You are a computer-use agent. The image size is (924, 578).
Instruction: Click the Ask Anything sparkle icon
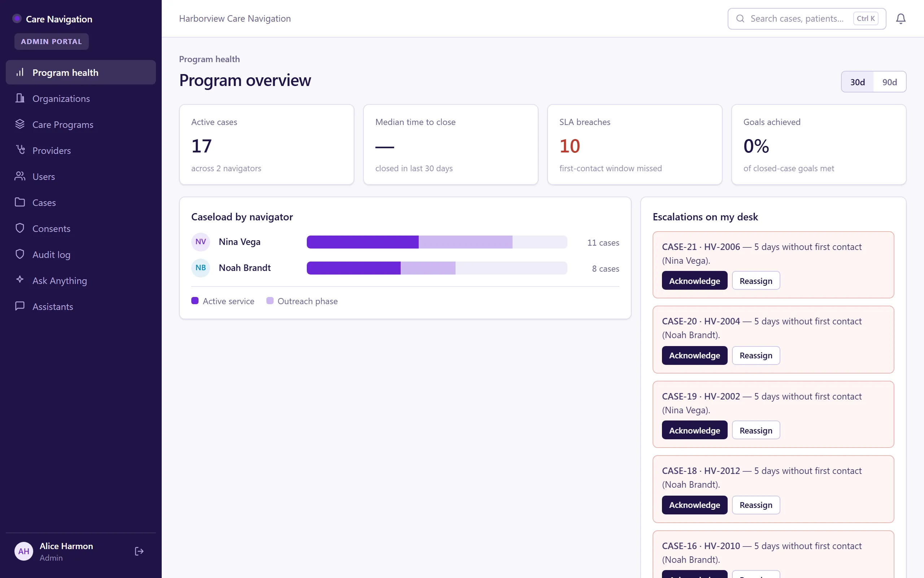20,280
